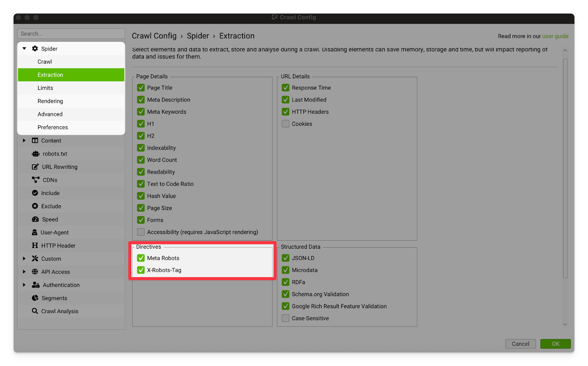The image size is (588, 366).
Task: Expand the Content section arrow
Action: click(24, 141)
